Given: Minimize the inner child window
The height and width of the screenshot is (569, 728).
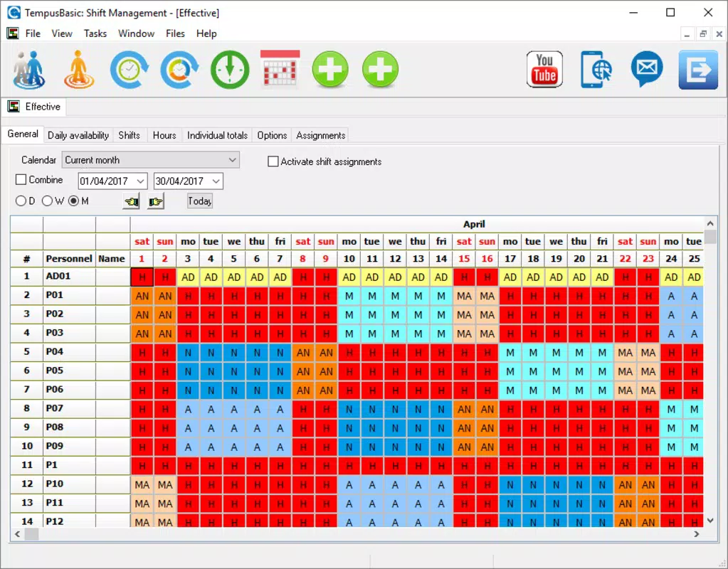Looking at the screenshot, I should pos(687,34).
